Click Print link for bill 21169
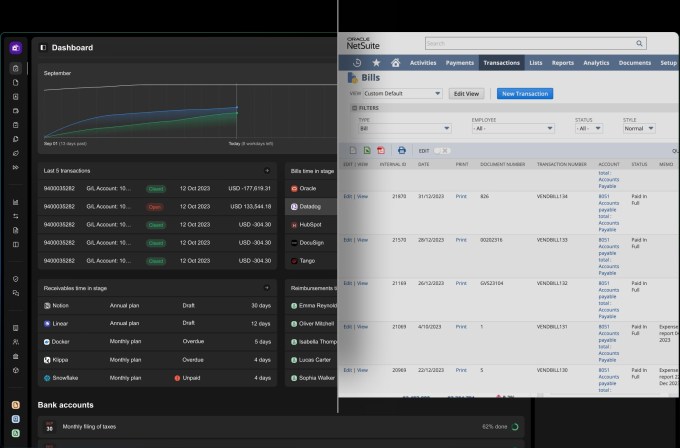Viewport: 680px width, 448px height. coord(461,283)
